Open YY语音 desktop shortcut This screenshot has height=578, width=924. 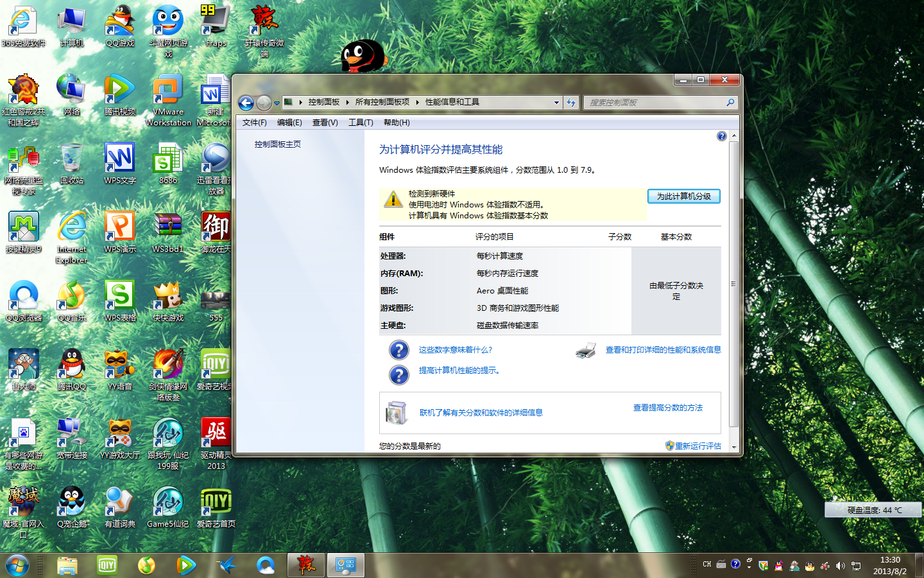[x=120, y=370]
